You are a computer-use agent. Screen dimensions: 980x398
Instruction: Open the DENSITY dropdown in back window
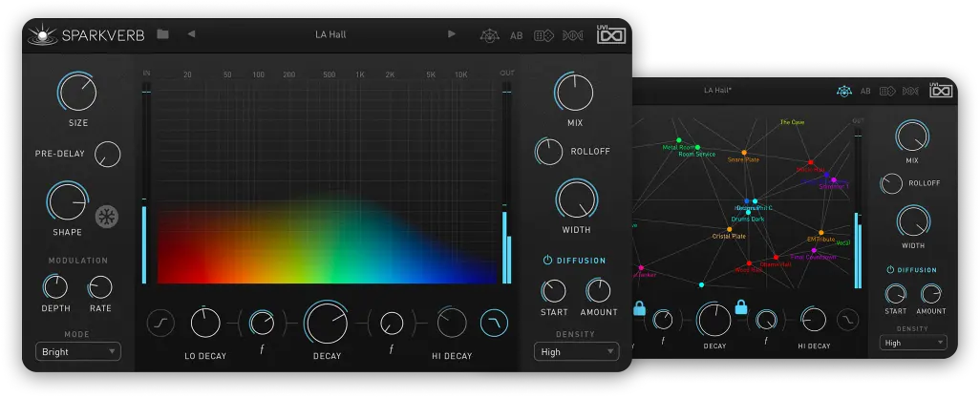tap(913, 343)
